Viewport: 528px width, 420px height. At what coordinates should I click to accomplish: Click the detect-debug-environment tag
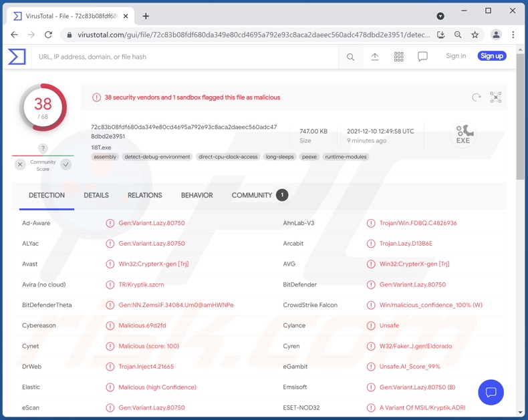(157, 157)
